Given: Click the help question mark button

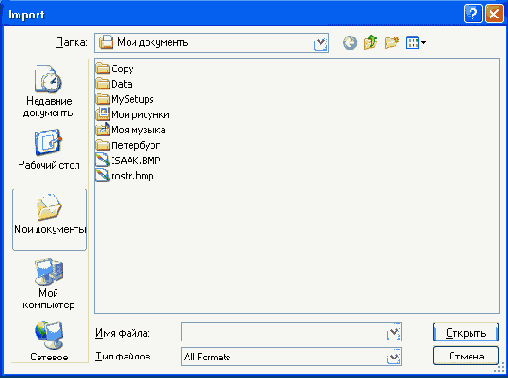Looking at the screenshot, I should click(473, 14).
